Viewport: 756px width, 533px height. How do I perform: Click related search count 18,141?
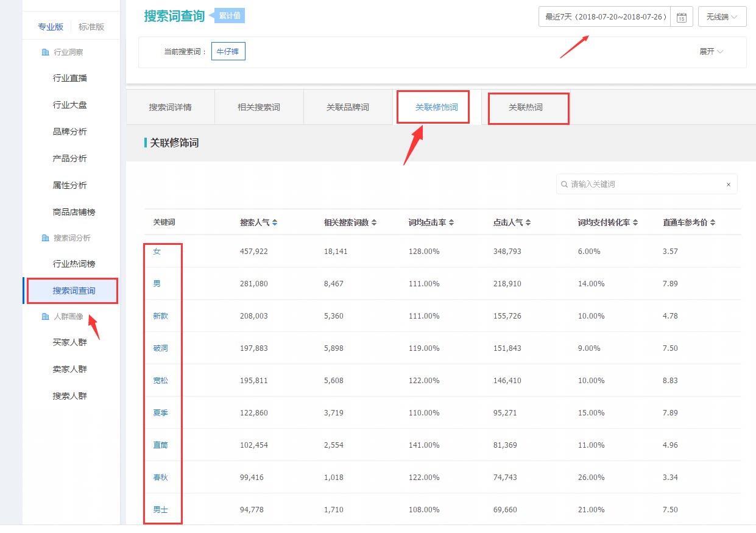pyautogui.click(x=336, y=252)
